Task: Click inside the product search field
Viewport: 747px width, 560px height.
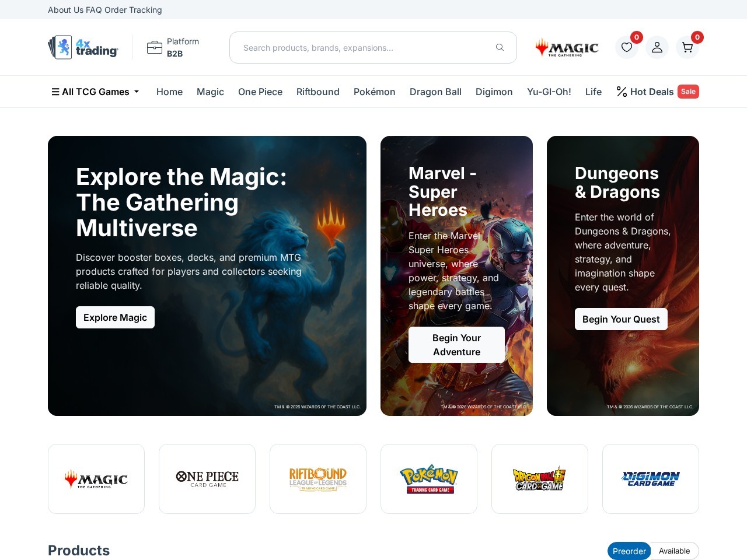Action: click(x=362, y=47)
